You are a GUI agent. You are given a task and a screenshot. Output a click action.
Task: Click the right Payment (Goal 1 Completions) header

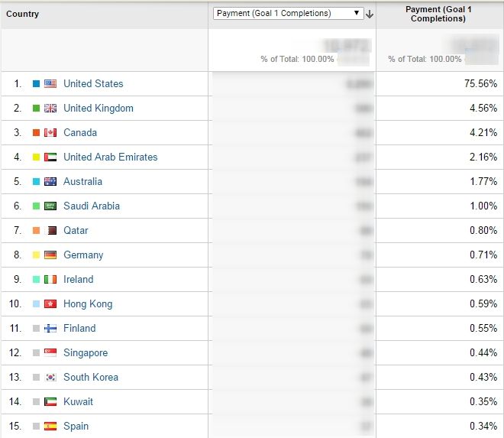(x=438, y=14)
